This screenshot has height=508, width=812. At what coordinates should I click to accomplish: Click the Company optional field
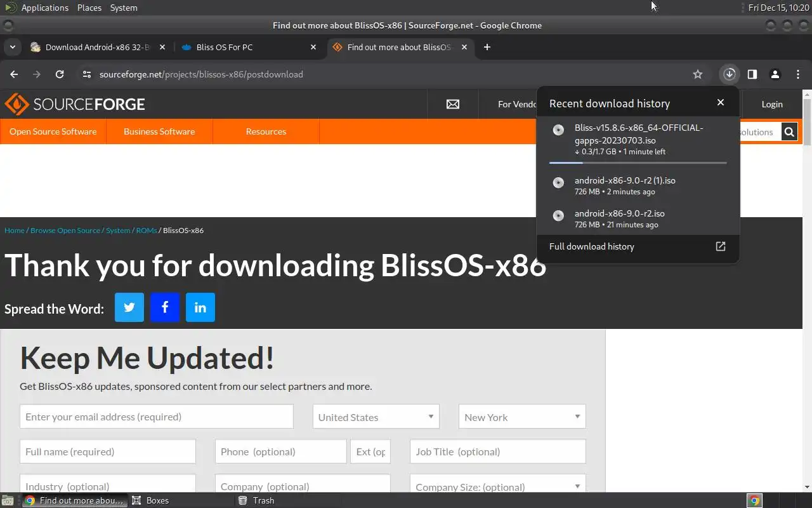tap(303, 484)
